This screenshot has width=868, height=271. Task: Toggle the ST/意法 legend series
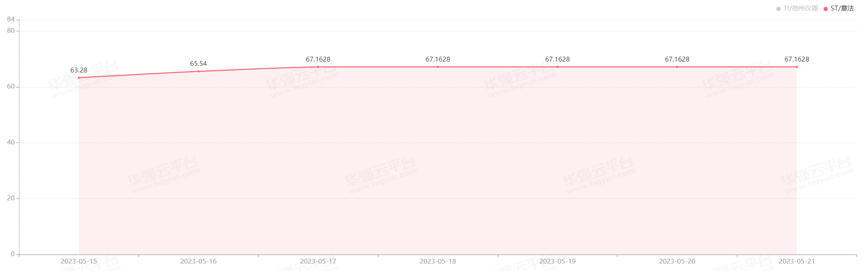point(838,8)
